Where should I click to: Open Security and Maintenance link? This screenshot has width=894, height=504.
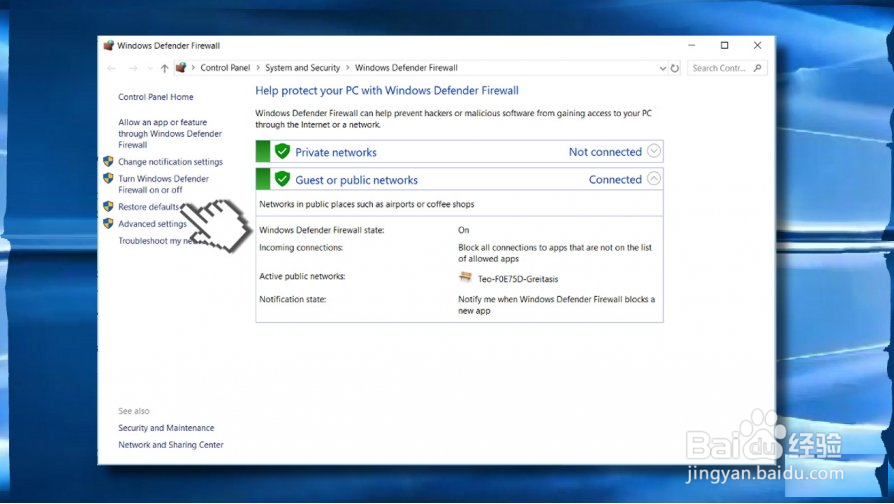166,428
